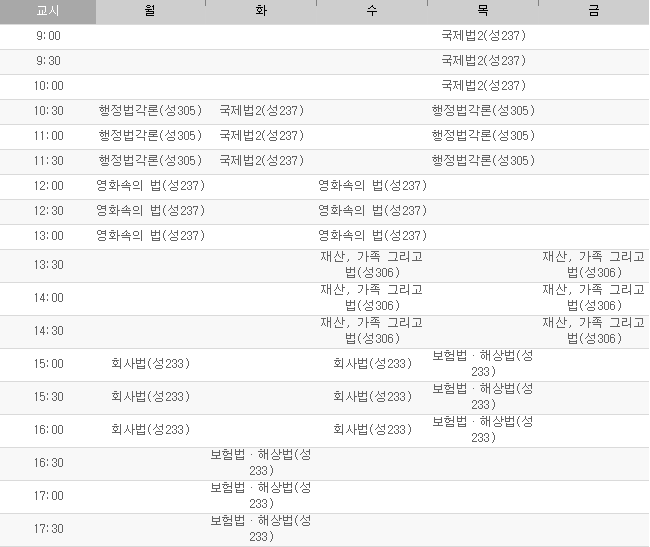Image resolution: width=650 pixels, height=547 pixels.
Task: Click the 수 day column header
Action: (372, 11)
